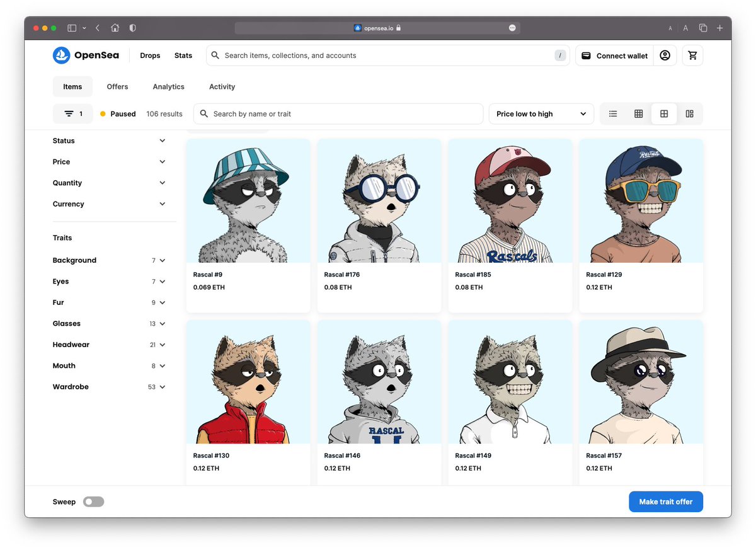Screen dimensions: 756x550
Task: Open the Drops menu
Action: tap(150, 55)
